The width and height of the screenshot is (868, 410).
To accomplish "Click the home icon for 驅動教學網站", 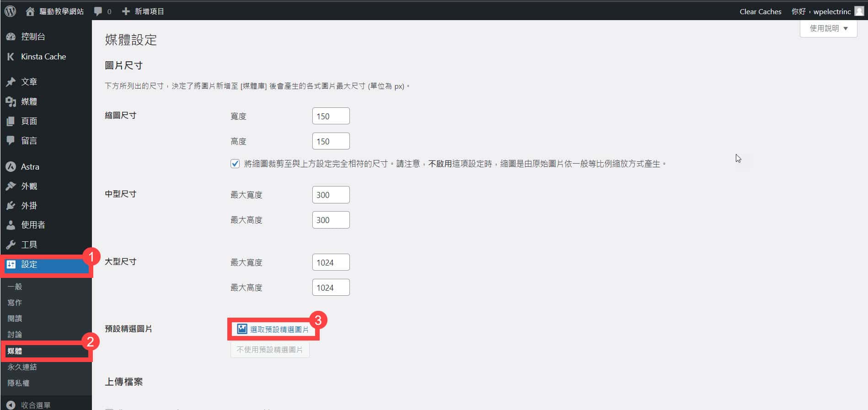I will (x=30, y=11).
